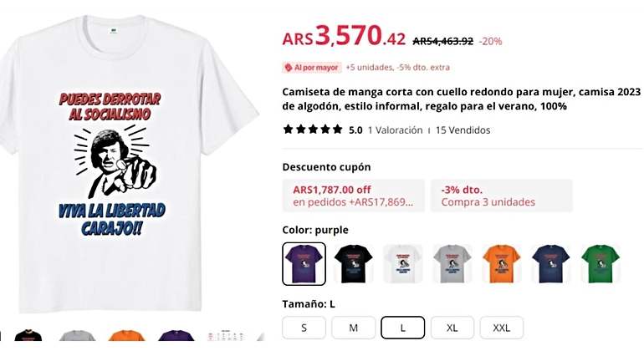644x351 pixels.
Task: Open the orange shirt thumbnail below the main image
Action: pos(126,336)
